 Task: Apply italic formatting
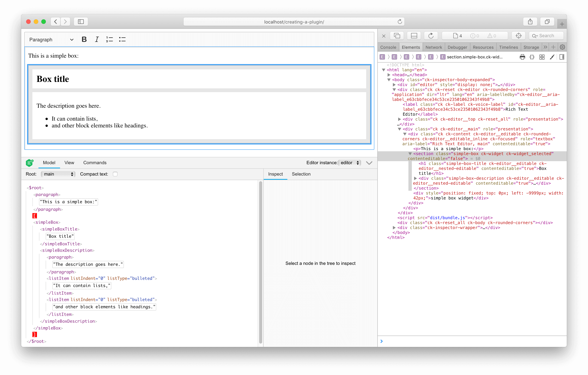pos(97,39)
